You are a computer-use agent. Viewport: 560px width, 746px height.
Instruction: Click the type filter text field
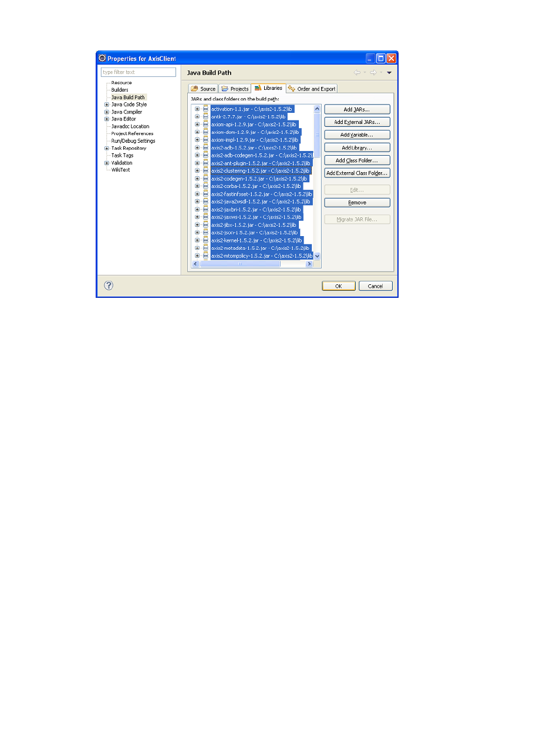[139, 72]
